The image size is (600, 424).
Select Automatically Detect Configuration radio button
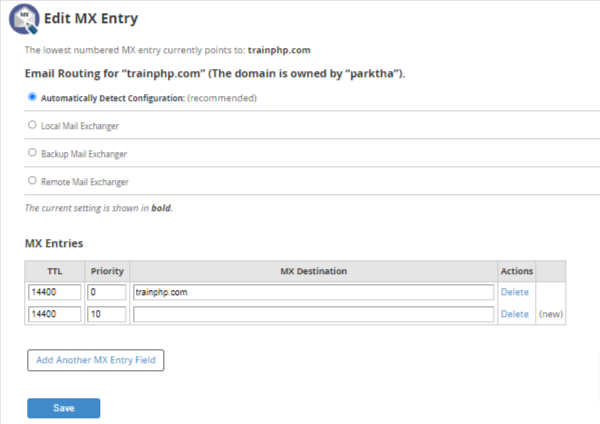[x=33, y=97]
